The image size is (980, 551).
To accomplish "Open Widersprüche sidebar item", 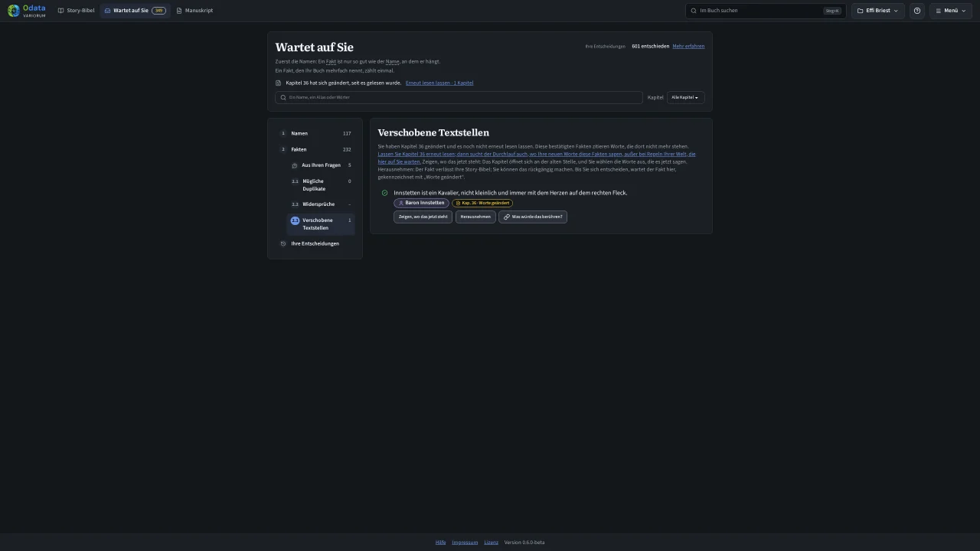I will (321, 204).
